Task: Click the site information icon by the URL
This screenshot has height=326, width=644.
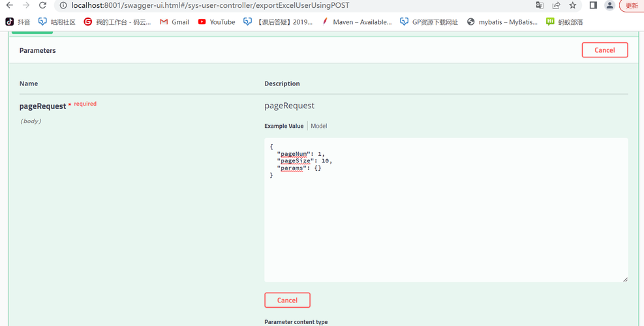Action: 62,5
